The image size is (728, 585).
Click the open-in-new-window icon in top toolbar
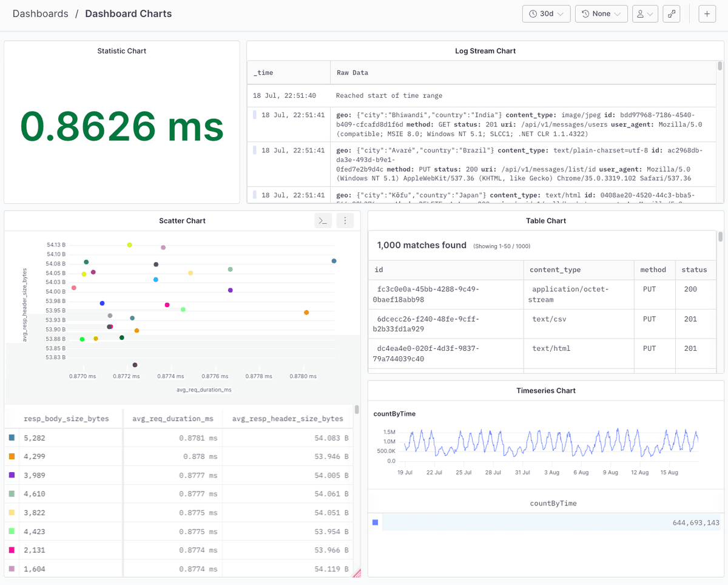671,13
